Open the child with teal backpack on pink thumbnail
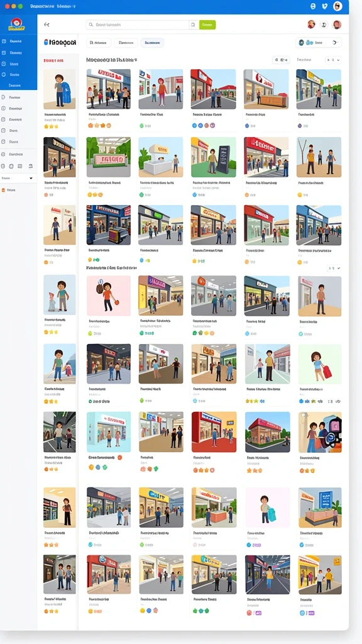This screenshot has height=644, width=362. (268, 508)
